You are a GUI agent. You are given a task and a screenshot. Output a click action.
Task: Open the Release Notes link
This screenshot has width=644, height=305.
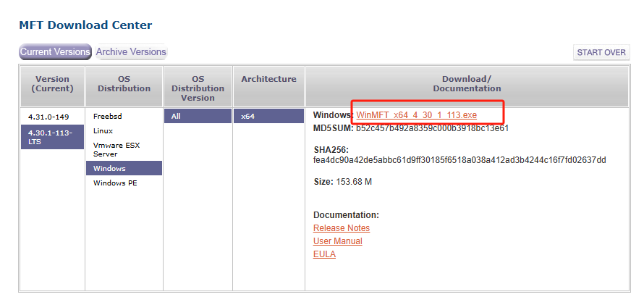pos(342,228)
